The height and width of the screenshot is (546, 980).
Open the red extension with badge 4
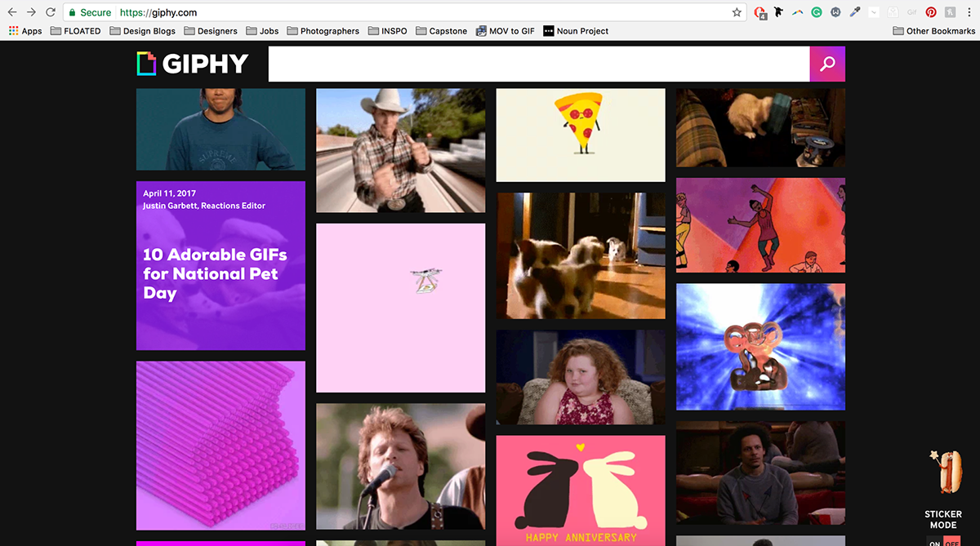point(761,12)
